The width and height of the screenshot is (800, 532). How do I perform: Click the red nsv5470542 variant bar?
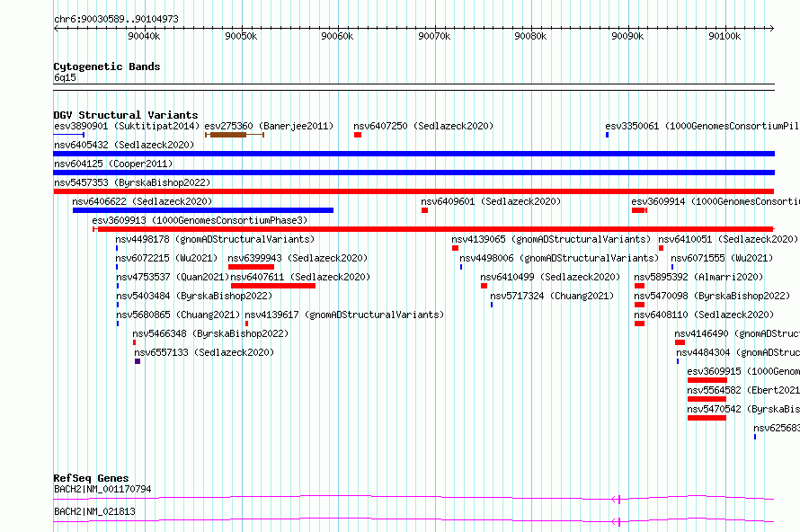(707, 418)
